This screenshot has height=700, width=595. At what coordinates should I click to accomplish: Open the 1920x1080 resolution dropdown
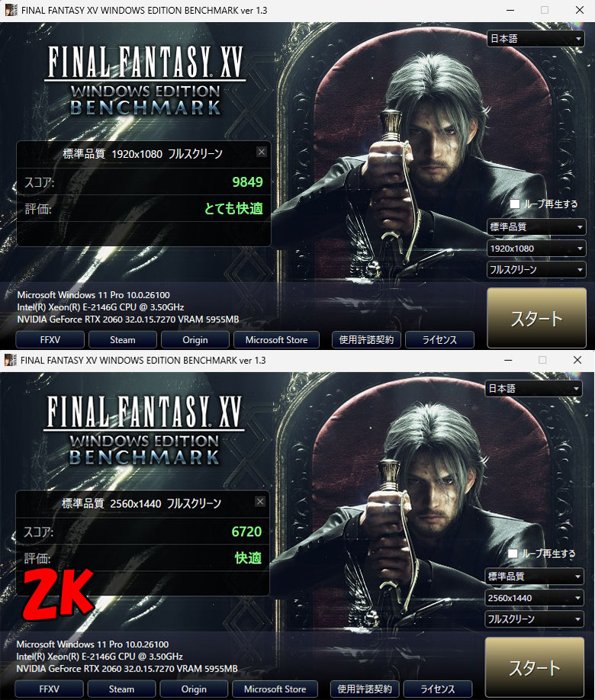(536, 249)
